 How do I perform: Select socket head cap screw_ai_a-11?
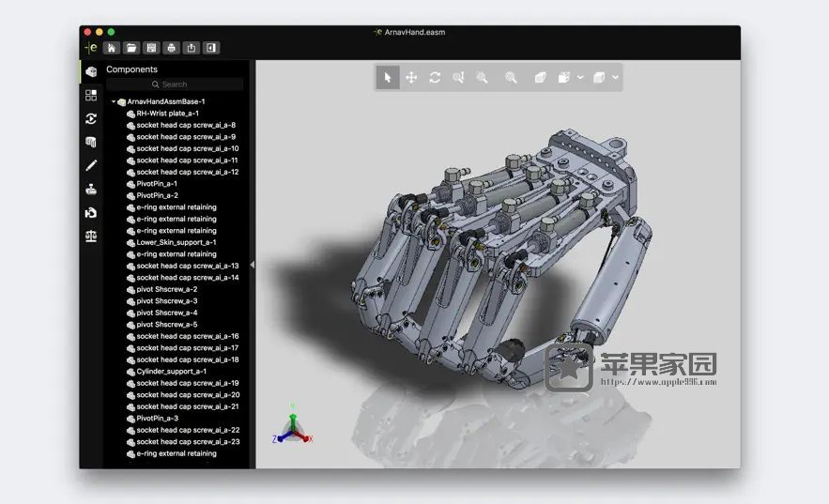187,160
